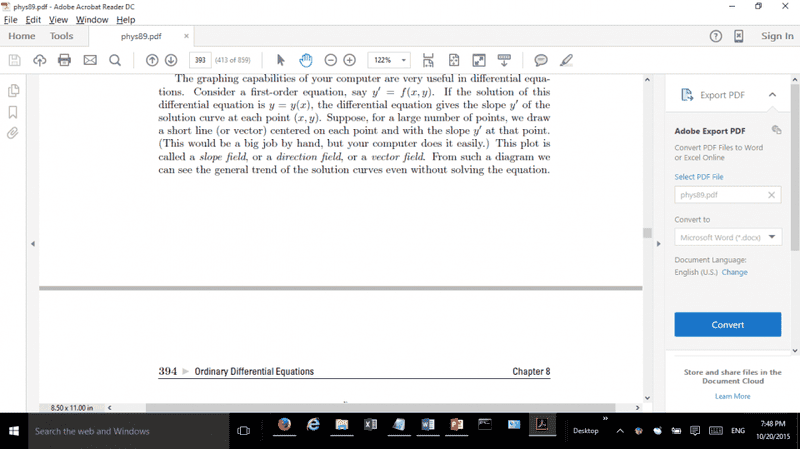
Task: Go to next page arrow
Action: [x=171, y=60]
